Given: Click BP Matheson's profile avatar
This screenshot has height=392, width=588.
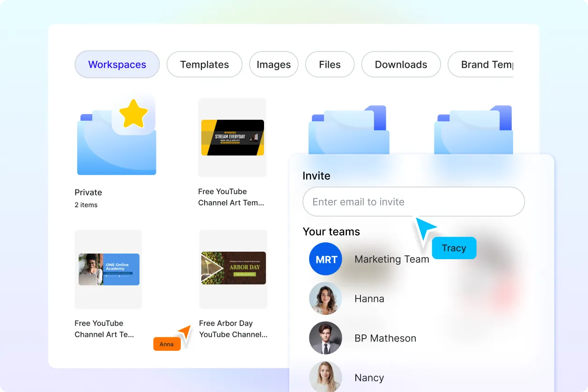Looking at the screenshot, I should (325, 338).
